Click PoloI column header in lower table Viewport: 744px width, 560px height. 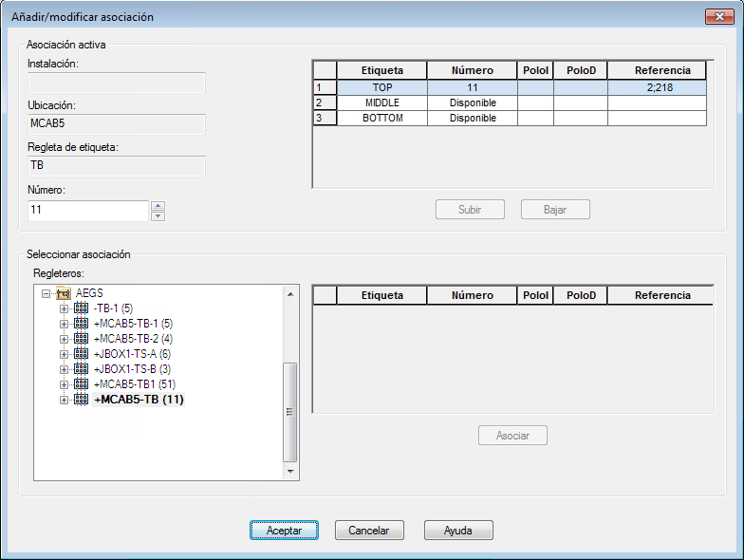click(535, 295)
